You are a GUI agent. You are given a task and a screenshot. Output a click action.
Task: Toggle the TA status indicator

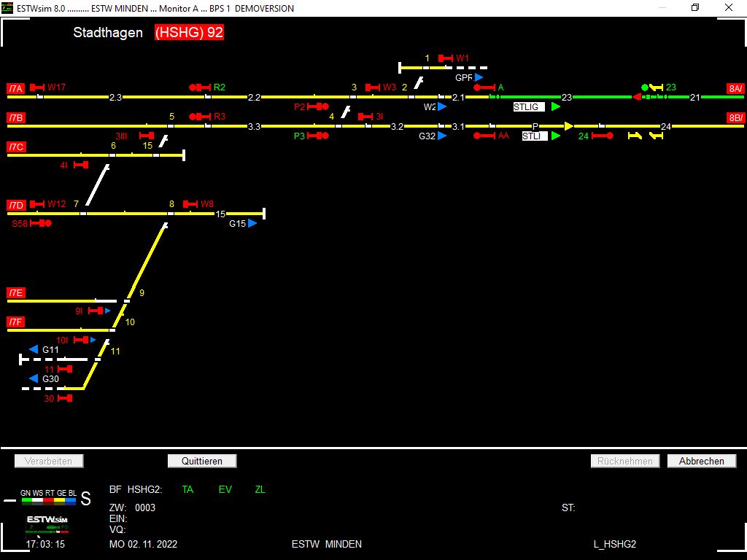[x=187, y=490]
